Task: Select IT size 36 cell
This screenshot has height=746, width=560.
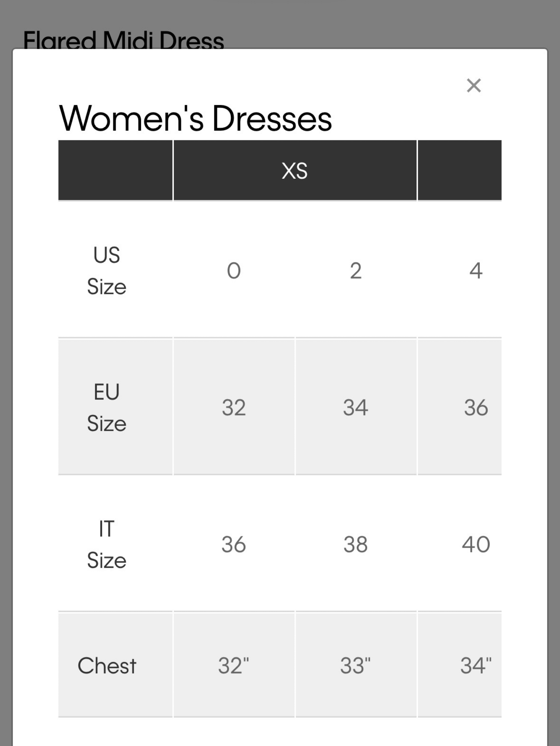Action: pyautogui.click(x=234, y=544)
